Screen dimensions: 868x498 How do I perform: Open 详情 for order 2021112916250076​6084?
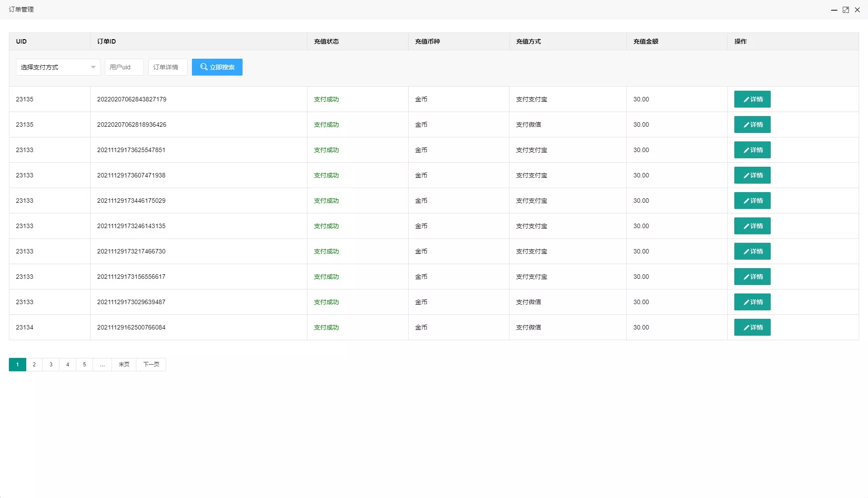point(752,327)
